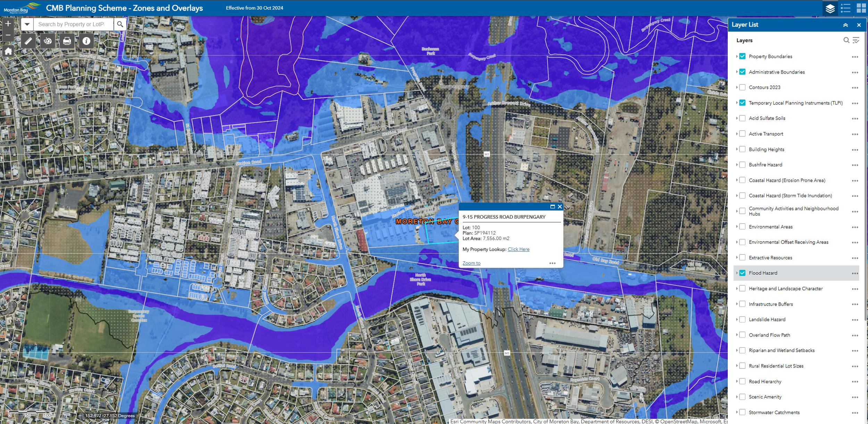Open the Print tool
The height and width of the screenshot is (424, 868).
pyautogui.click(x=67, y=41)
